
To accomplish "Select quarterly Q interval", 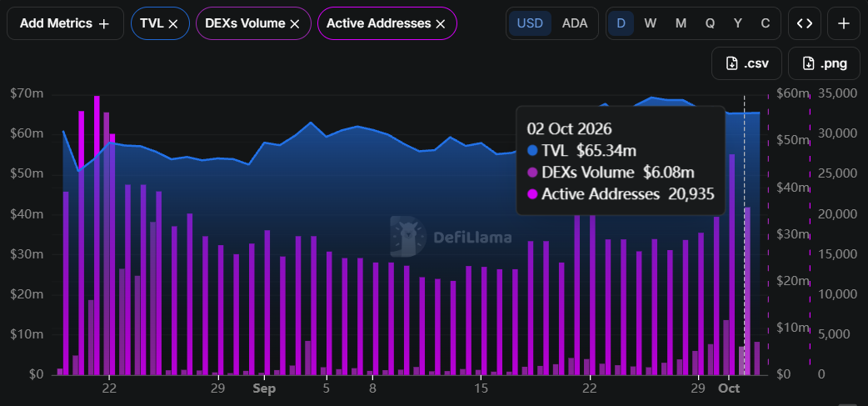I will point(710,23).
